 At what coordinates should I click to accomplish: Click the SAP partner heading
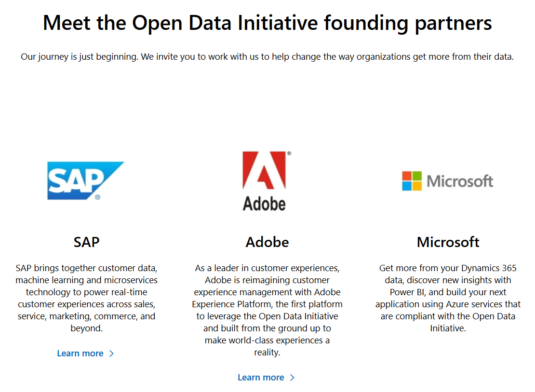click(x=86, y=242)
